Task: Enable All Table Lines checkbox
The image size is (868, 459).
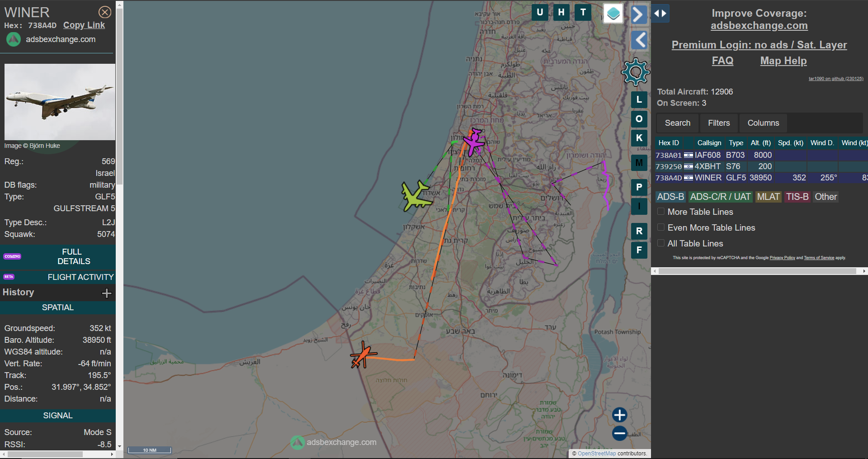Action: point(661,243)
